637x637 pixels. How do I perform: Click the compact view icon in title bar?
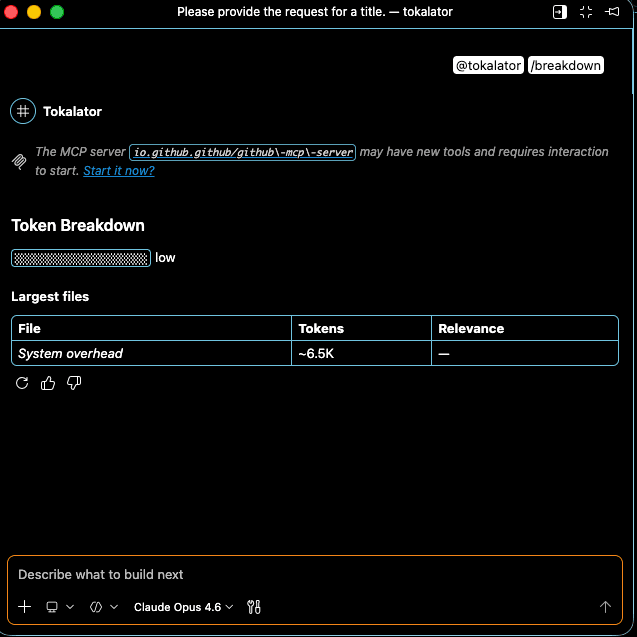click(x=586, y=12)
